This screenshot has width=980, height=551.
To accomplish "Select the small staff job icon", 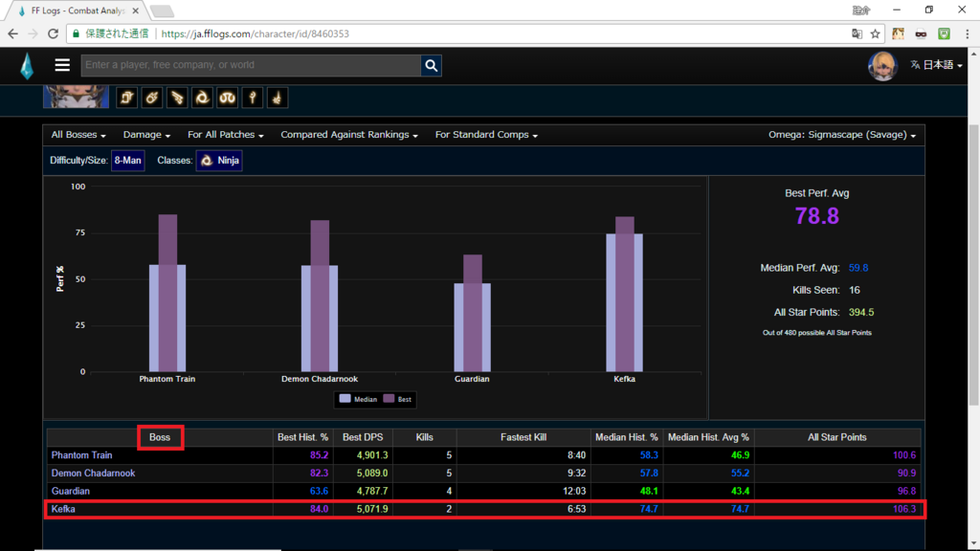I will tap(252, 98).
